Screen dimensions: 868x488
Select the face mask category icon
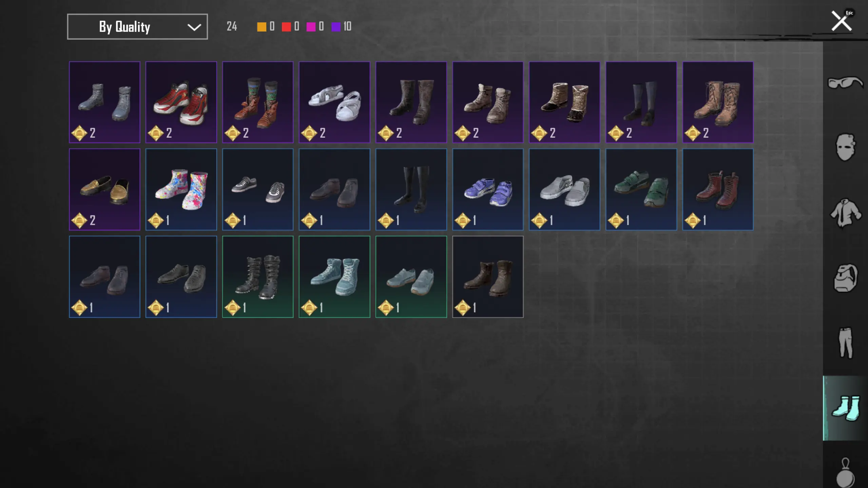click(845, 147)
